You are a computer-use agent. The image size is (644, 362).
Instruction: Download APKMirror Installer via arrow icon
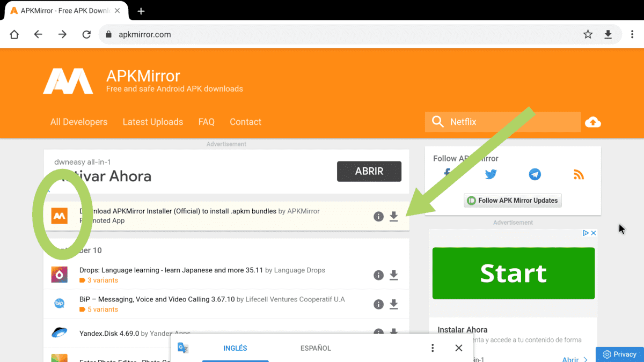pyautogui.click(x=394, y=216)
